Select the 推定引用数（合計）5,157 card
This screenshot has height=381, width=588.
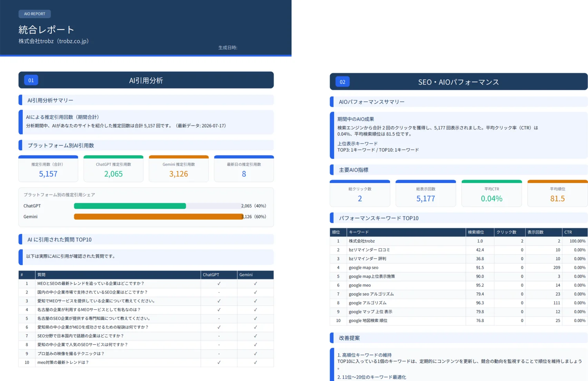coord(48,169)
